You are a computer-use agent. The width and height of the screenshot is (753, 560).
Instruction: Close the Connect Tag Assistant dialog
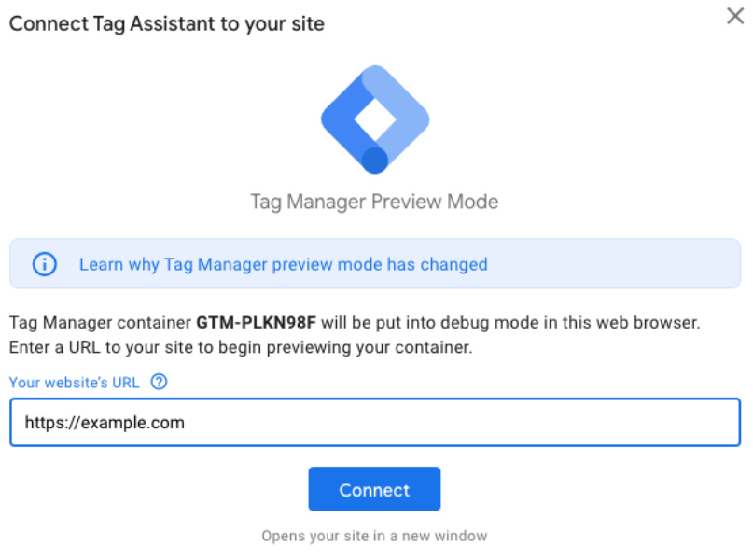point(735,16)
